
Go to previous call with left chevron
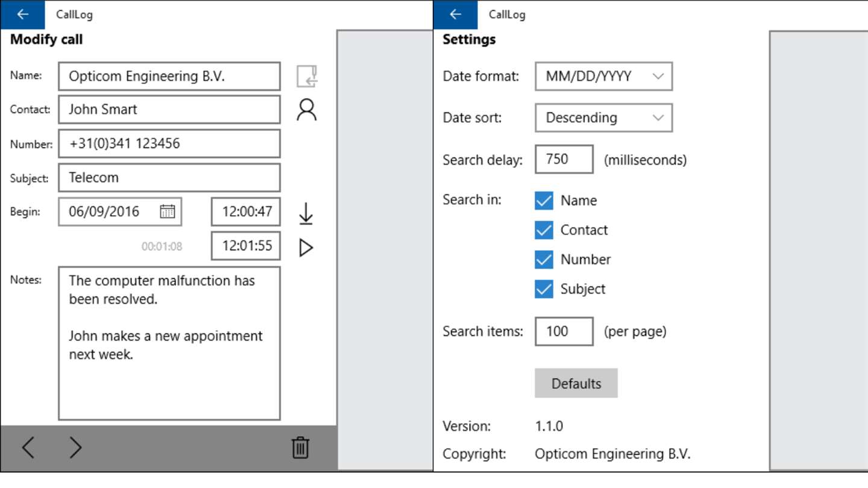[x=28, y=448]
